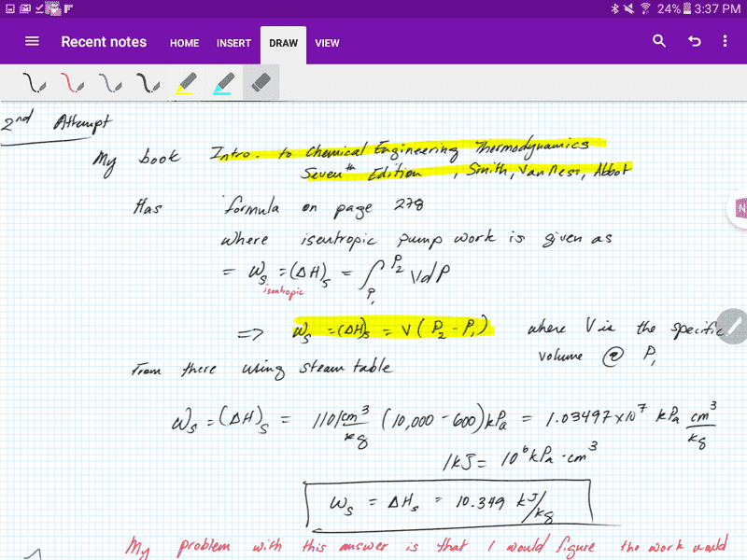The height and width of the screenshot is (560, 747).
Task: Tap the checkmark notification icon
Action: pos(39,8)
